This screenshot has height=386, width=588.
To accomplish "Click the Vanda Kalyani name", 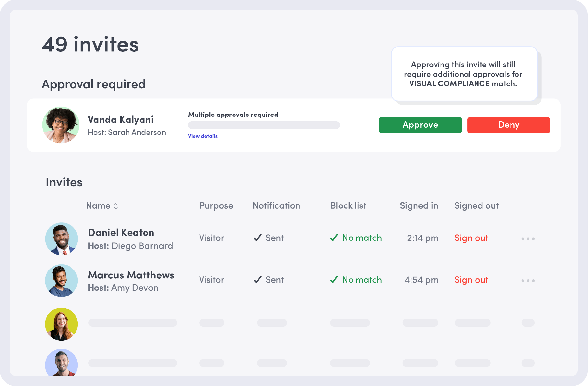I will [x=120, y=120].
